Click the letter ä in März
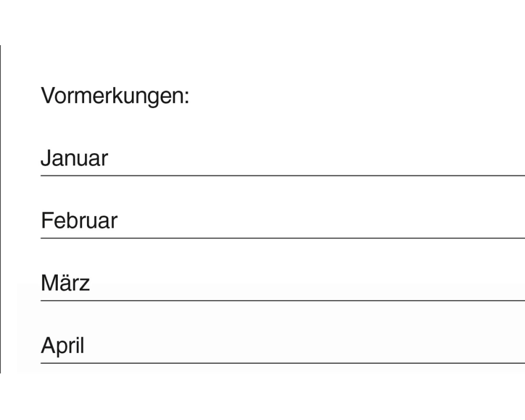525x420 pixels. (x=65, y=284)
